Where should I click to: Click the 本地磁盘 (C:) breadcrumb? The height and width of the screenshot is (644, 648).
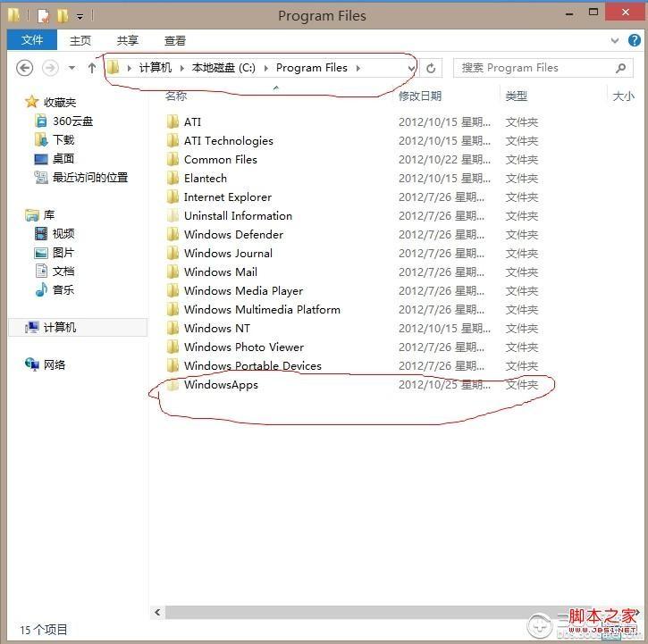pos(223,68)
